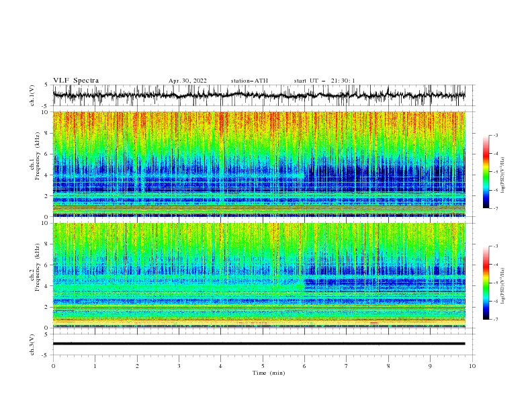532x411 pixels.
Task: Click the "ch.2 Frequency (kHz)" axis label
Action: click(35, 267)
